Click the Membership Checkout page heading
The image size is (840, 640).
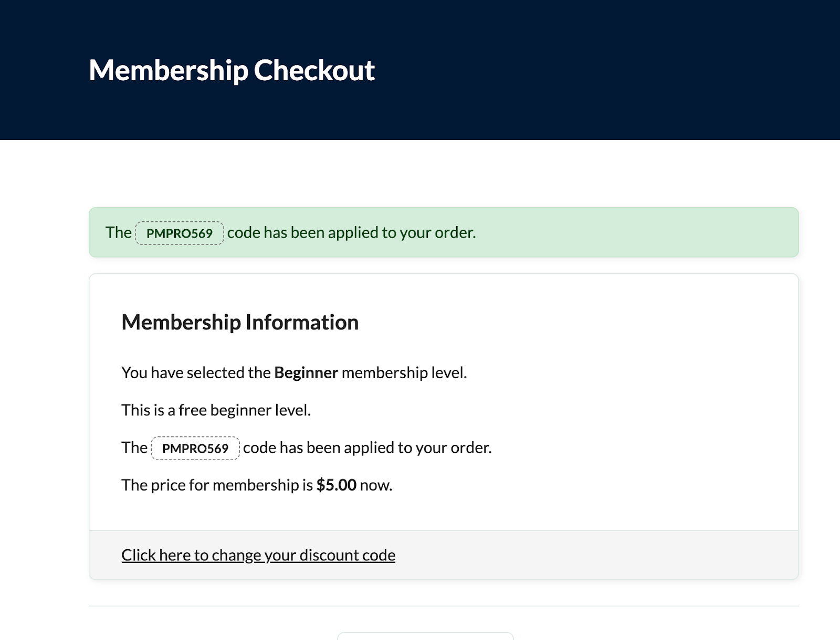[x=232, y=70]
